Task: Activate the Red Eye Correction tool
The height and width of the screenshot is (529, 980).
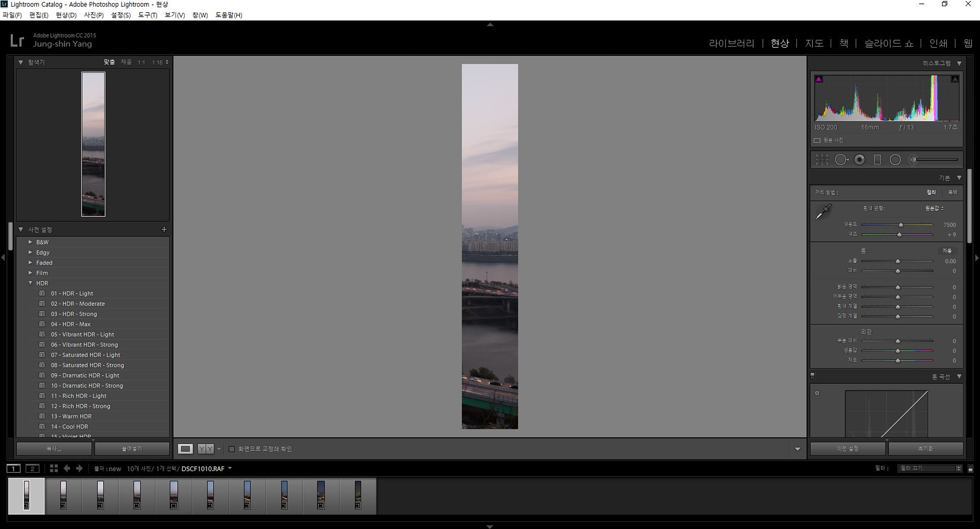Action: (x=859, y=160)
